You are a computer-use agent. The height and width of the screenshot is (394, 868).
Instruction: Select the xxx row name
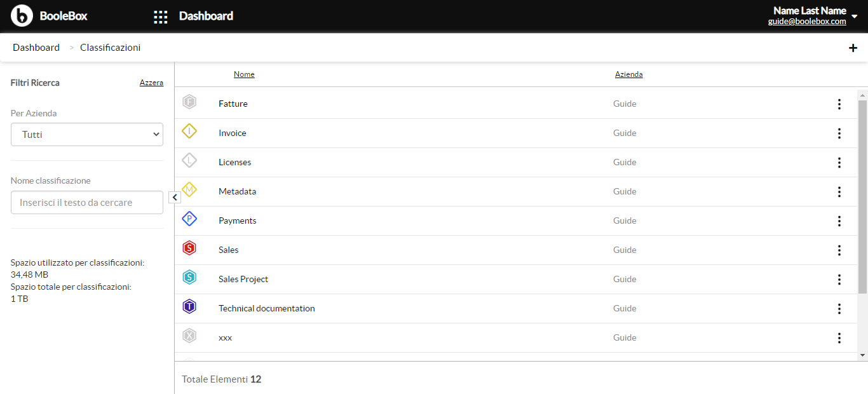(226, 337)
